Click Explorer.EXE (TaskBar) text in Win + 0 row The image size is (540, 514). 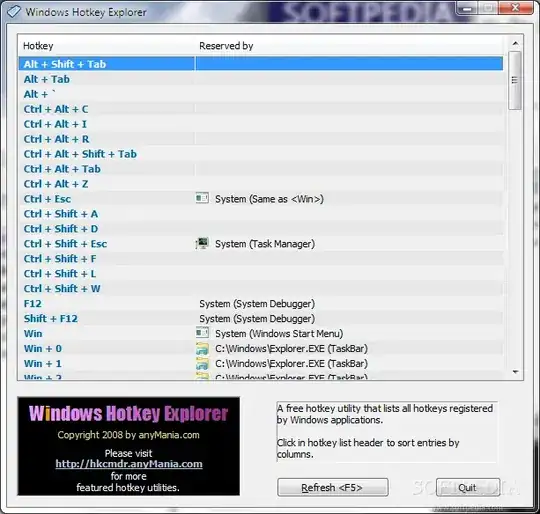(x=291, y=349)
